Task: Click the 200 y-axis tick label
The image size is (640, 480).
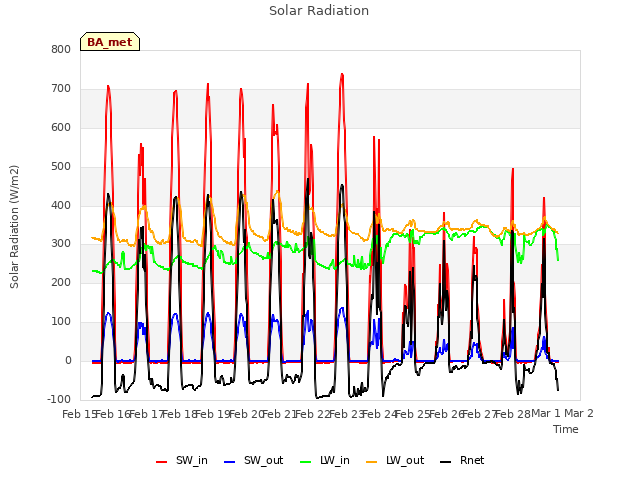Action: [61, 282]
